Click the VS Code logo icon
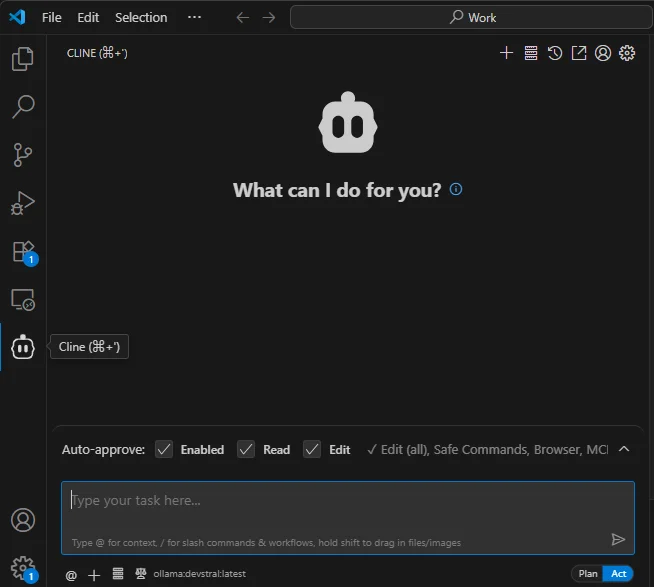 coord(17,17)
